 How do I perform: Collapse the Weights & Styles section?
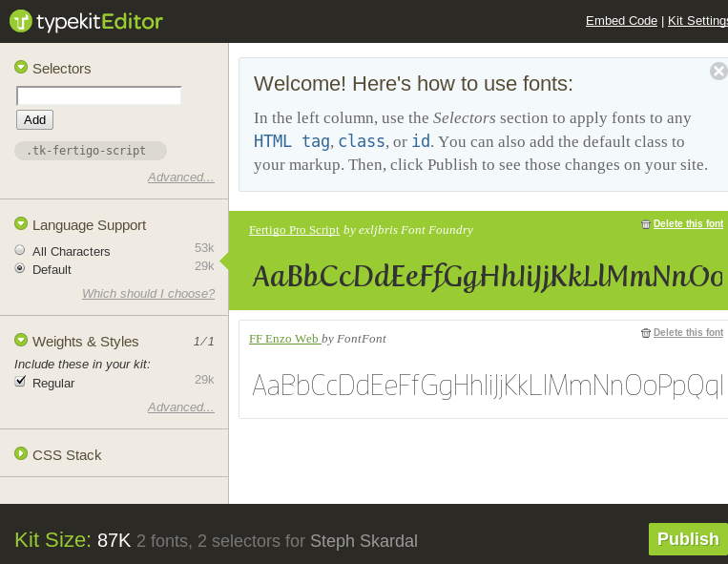coord(21,341)
